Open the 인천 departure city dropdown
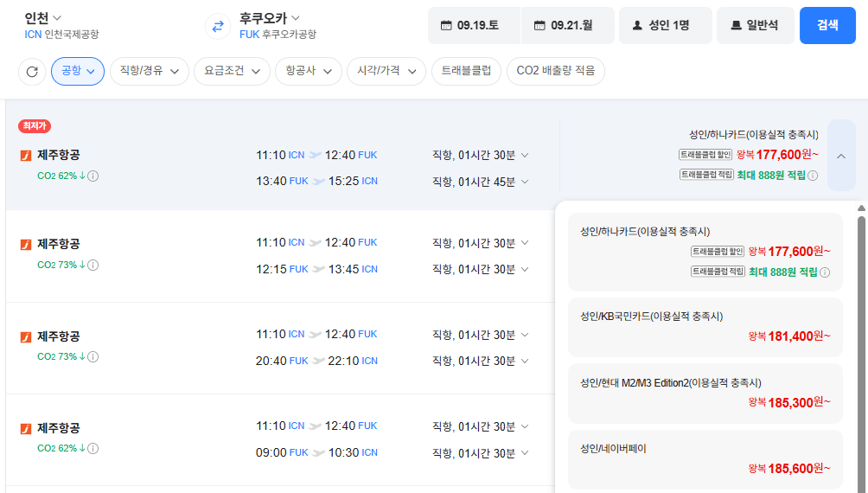 coord(43,18)
